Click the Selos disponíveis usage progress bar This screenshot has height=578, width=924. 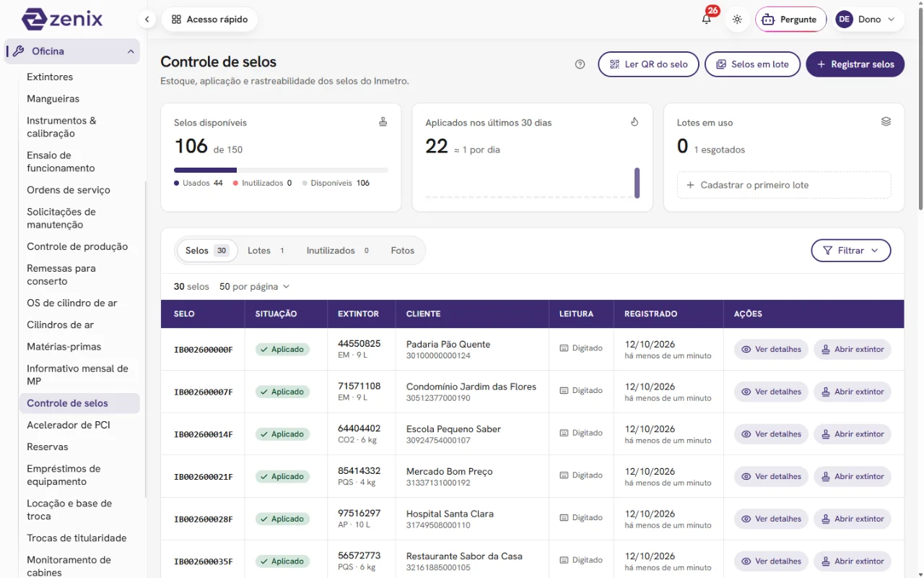[281, 170]
